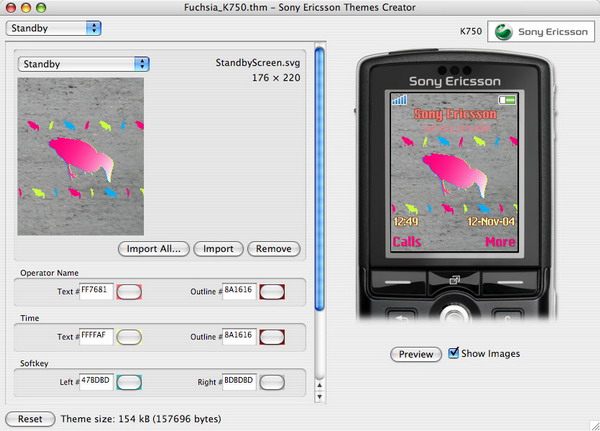Viewport: 600px width, 431px height.
Task: Edit Time outline color field
Action: click(x=239, y=336)
